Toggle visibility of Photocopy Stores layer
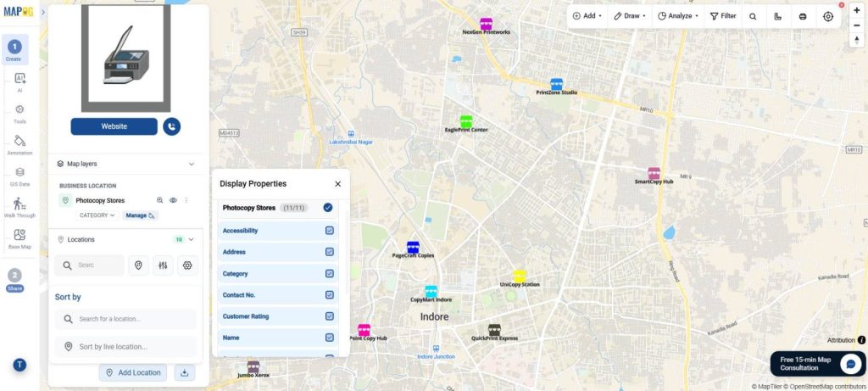The height and width of the screenshot is (391, 868). 173,200
